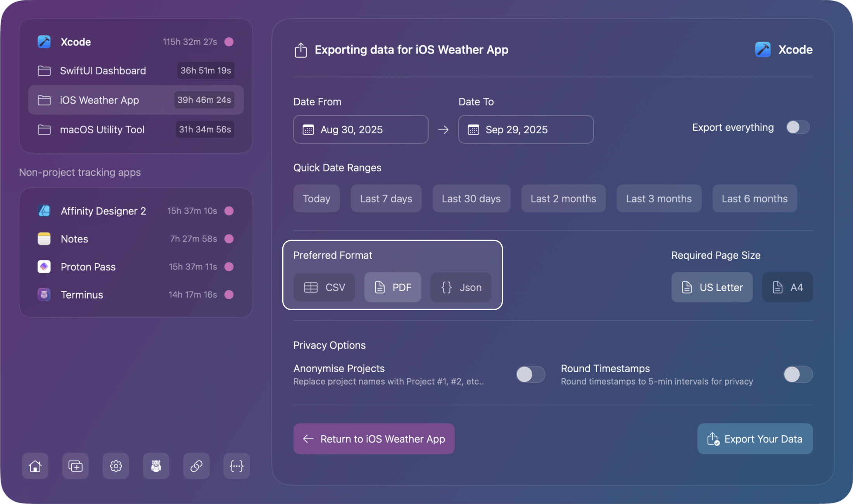Image resolution: width=853 pixels, height=504 pixels.
Task: Turn on Anonymise Projects
Action: coord(530,374)
